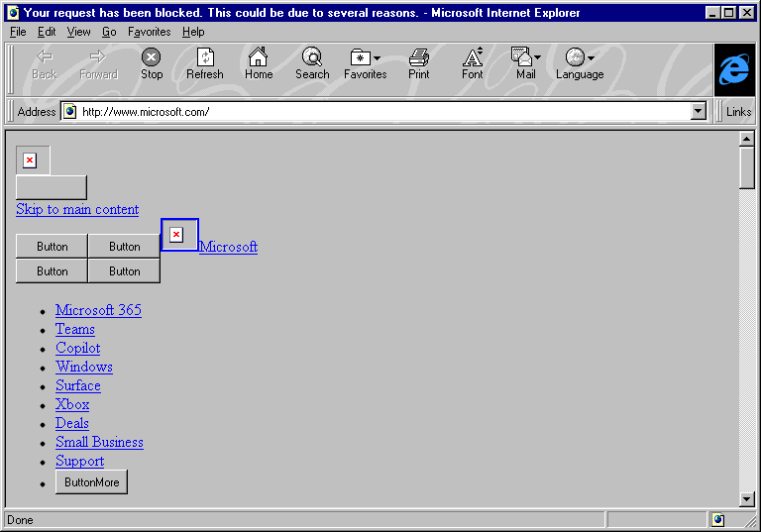Image resolution: width=761 pixels, height=532 pixels.
Task: Click the scrollbar down arrow
Action: (x=746, y=498)
